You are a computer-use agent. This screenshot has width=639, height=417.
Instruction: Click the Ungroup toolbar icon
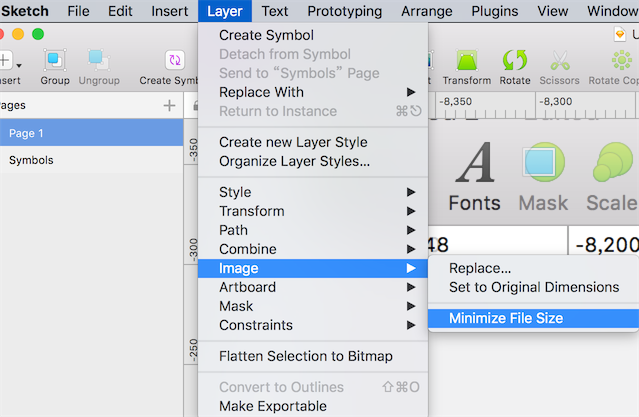tap(99, 61)
